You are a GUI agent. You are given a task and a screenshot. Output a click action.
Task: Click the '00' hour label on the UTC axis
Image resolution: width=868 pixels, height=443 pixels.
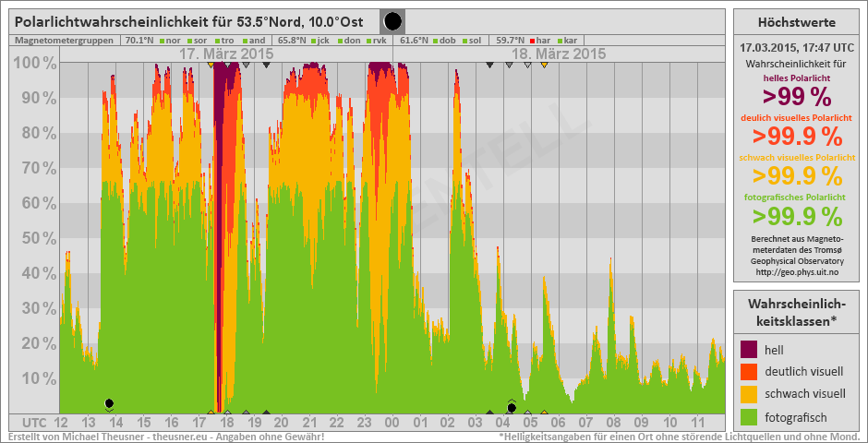[392, 425]
